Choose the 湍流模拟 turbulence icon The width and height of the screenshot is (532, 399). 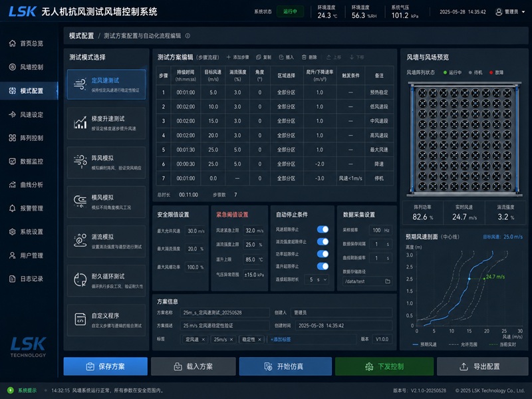(80, 241)
